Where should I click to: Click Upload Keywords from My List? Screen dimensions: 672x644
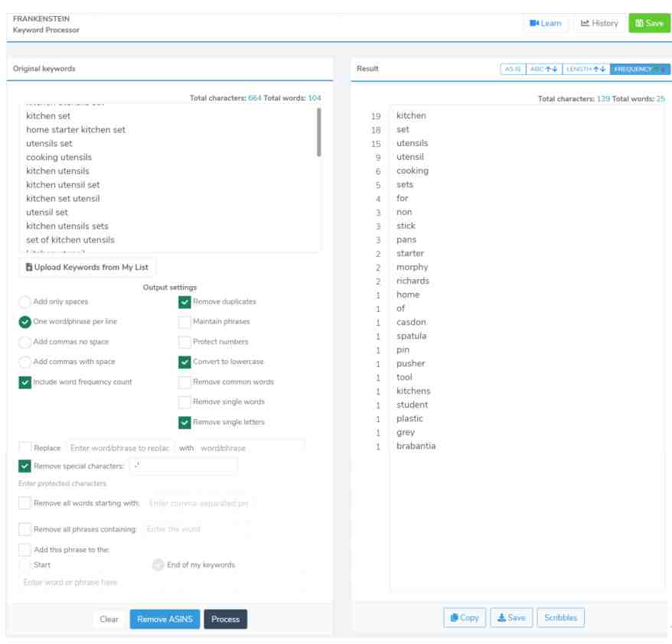pos(87,267)
